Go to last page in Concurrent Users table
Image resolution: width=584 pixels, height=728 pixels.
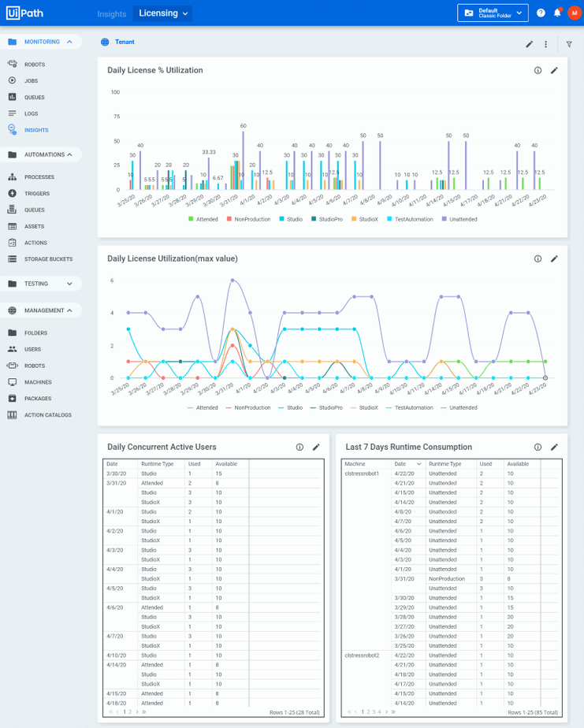144,711
